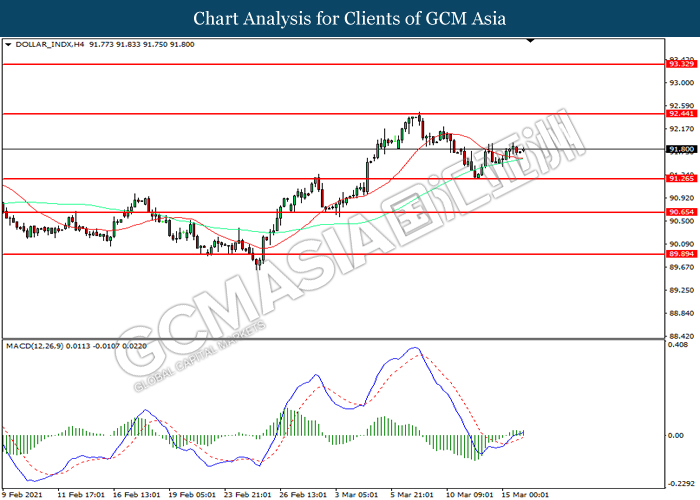
Task: Click the small triangle beside DOLLAR_INDX,H4
Action: (x=8, y=45)
